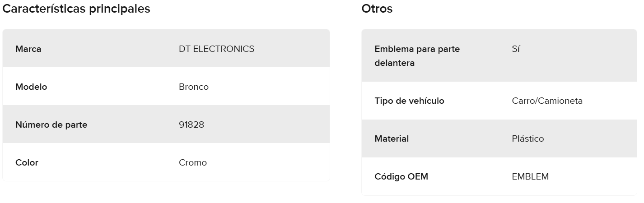Click the Plástico material value
Screen dimensions: 644x203
click(527, 138)
